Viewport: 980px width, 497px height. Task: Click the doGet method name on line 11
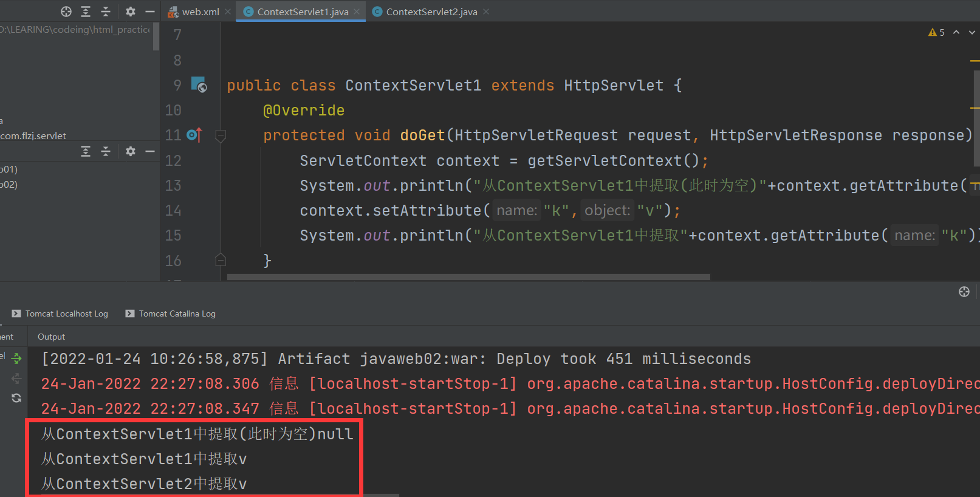(x=422, y=135)
